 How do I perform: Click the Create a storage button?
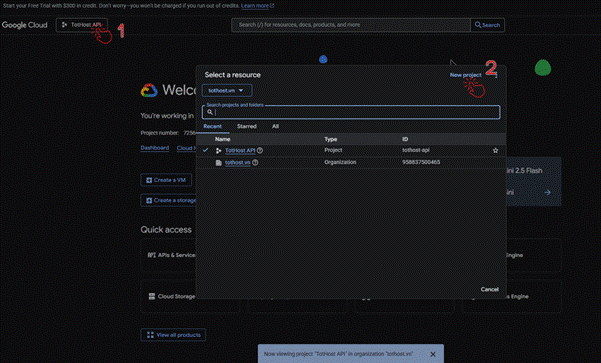click(169, 200)
